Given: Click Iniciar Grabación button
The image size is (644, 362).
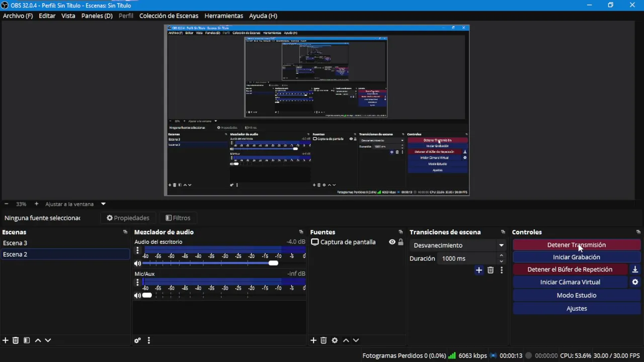Looking at the screenshot, I should pyautogui.click(x=576, y=257).
